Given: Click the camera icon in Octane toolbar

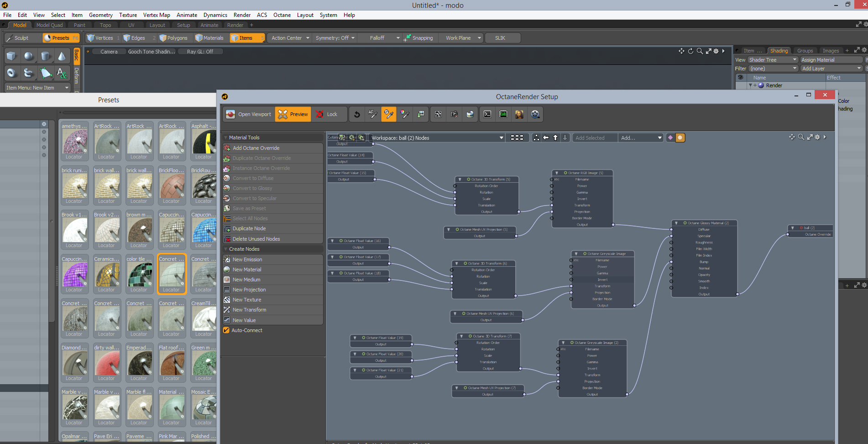Looking at the screenshot, I should click(x=454, y=114).
